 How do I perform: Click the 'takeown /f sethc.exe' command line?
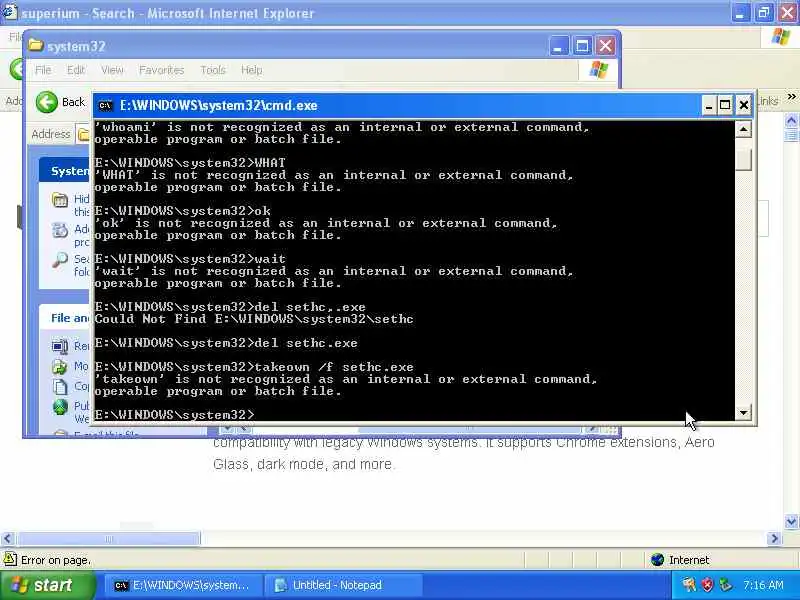point(254,367)
